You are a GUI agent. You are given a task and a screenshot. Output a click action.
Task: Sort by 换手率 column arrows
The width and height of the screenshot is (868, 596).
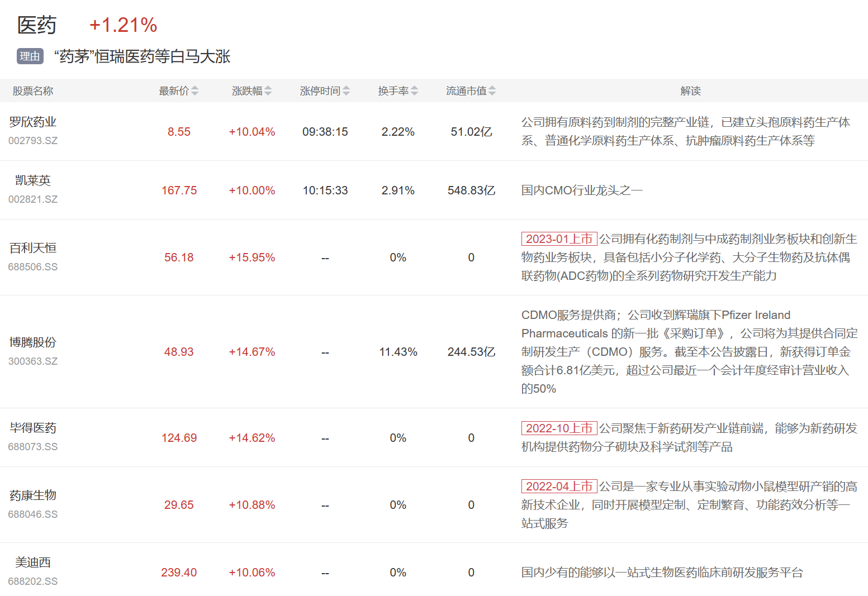click(414, 91)
